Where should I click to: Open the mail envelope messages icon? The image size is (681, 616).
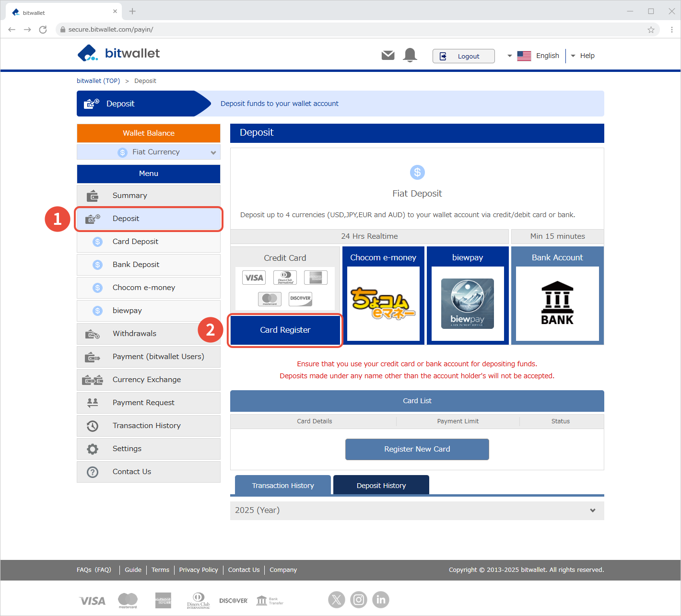point(388,56)
